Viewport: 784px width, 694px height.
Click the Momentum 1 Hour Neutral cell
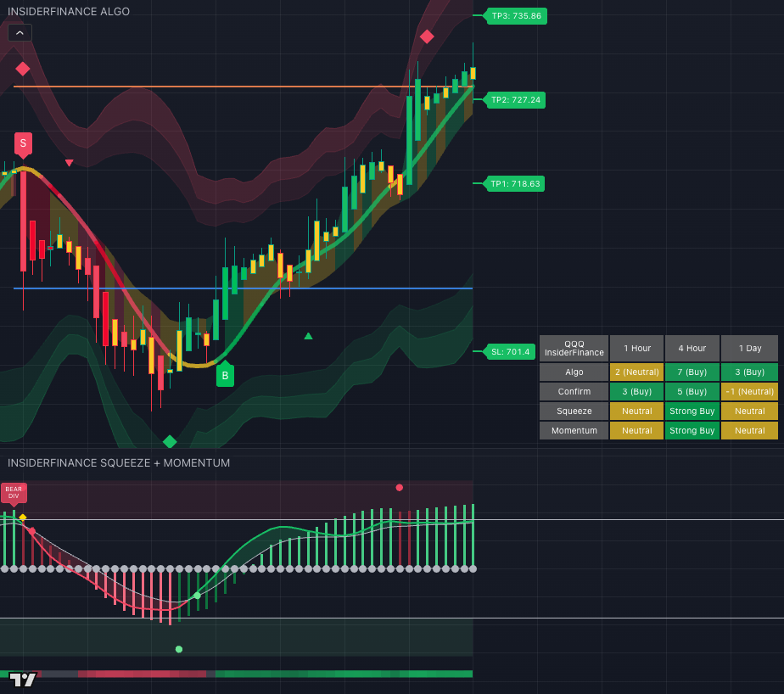click(637, 430)
